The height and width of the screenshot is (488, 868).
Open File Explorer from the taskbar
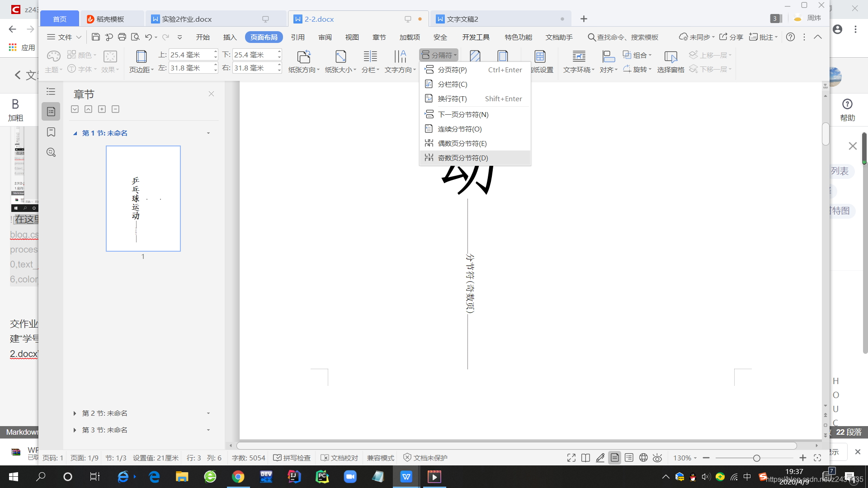click(182, 477)
